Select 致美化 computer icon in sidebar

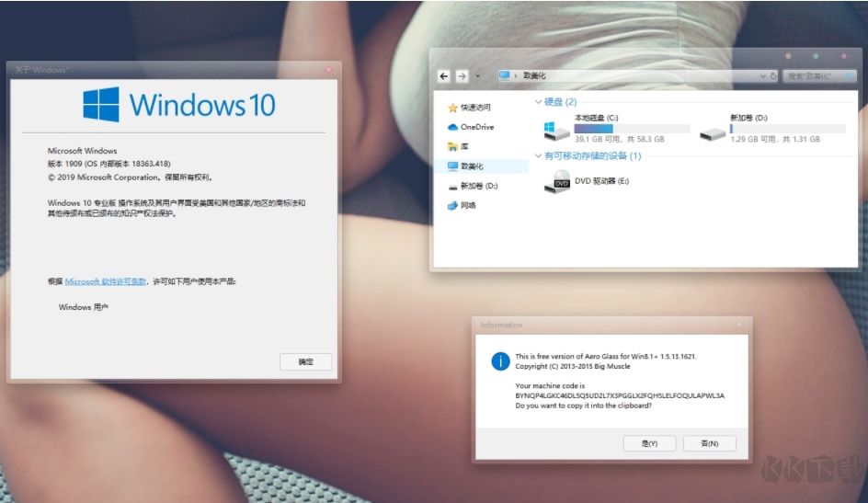452,166
